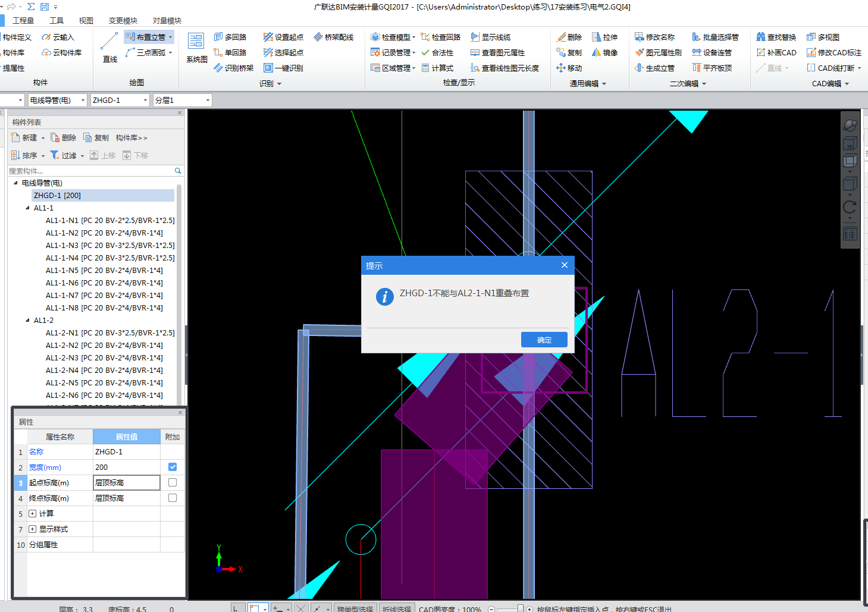Open the 工具 ribbon tab
The height and width of the screenshot is (612, 868).
[57, 20]
